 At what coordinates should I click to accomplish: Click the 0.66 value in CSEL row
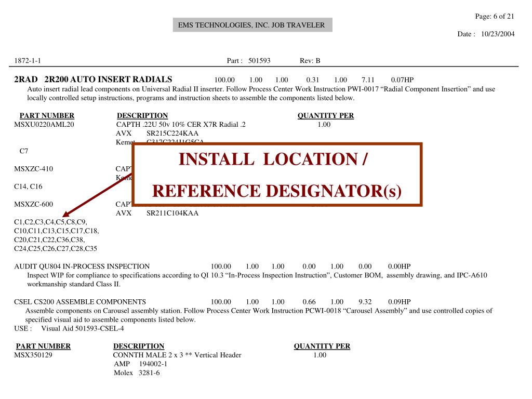[309, 302]
